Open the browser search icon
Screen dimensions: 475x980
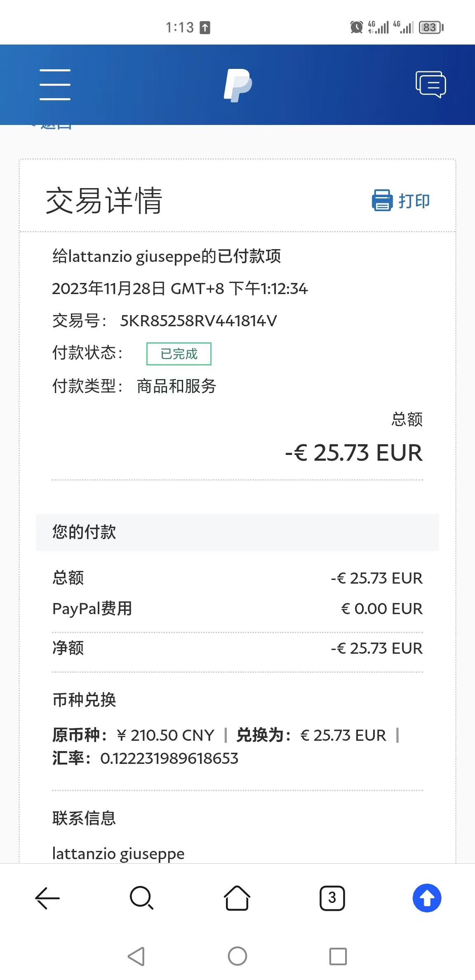[x=142, y=898]
